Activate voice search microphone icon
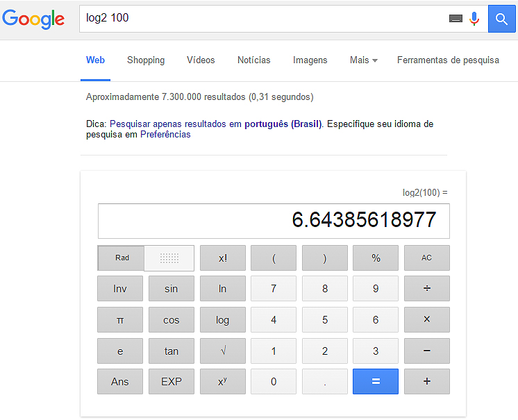The width and height of the screenshot is (518, 420). pos(475,19)
